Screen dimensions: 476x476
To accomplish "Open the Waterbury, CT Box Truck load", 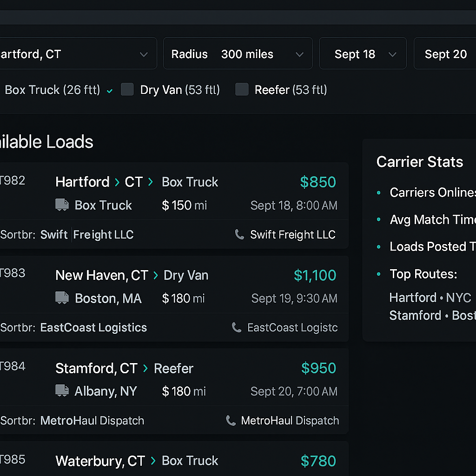I will 137,461.
